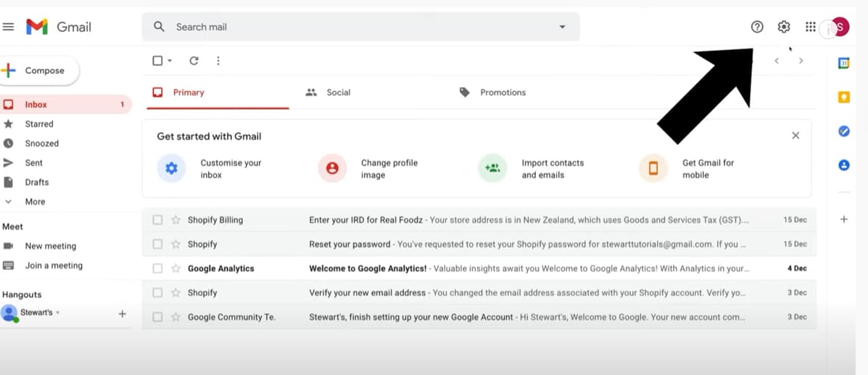Select the Verify your new email checkbox
868x375 pixels.
[157, 293]
